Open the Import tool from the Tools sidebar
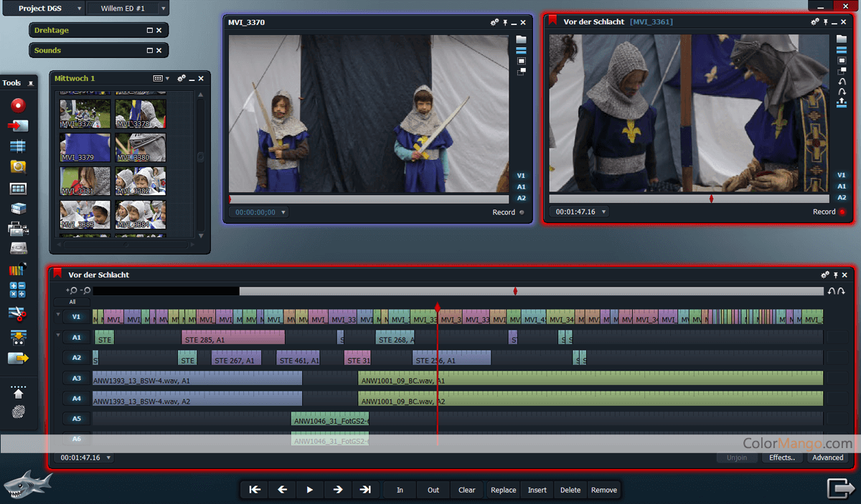This screenshot has height=504, width=861. pyautogui.click(x=19, y=126)
